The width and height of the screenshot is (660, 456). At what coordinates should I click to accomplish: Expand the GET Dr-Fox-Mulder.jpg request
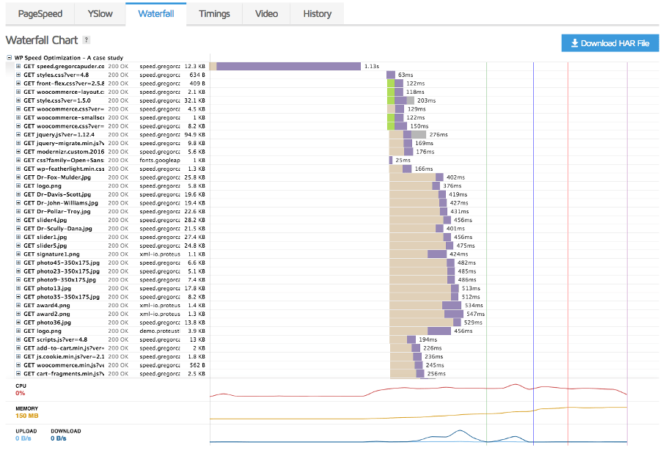click(x=18, y=177)
